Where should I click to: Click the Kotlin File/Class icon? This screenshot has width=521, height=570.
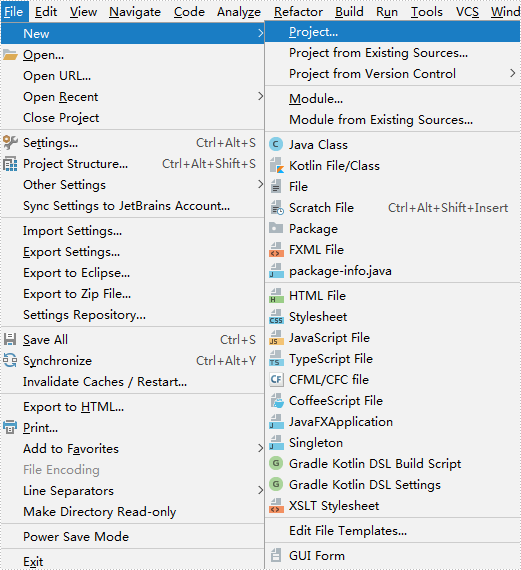pos(276,165)
